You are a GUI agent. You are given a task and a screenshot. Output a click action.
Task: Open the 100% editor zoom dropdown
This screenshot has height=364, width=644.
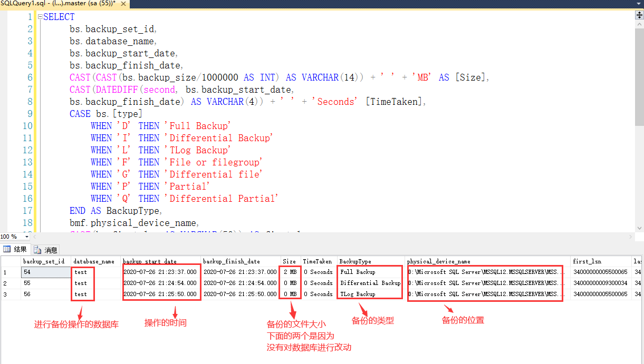[x=26, y=237]
